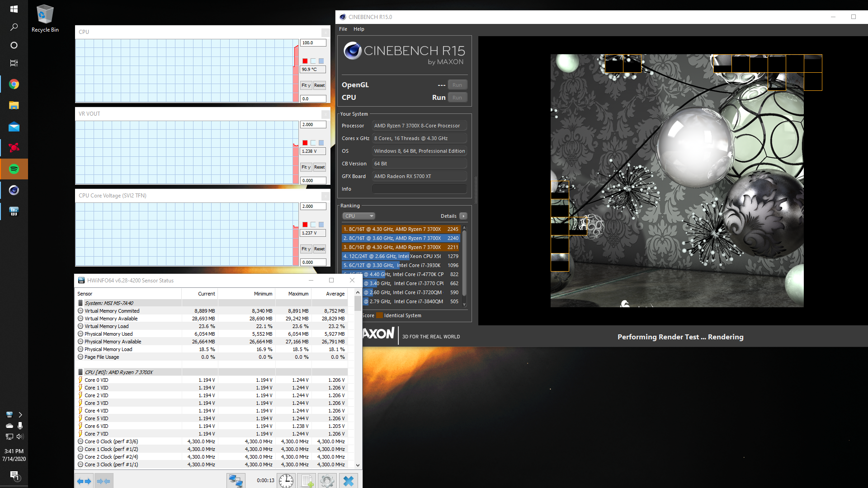Click the microphone tray icon

[x=20, y=426]
